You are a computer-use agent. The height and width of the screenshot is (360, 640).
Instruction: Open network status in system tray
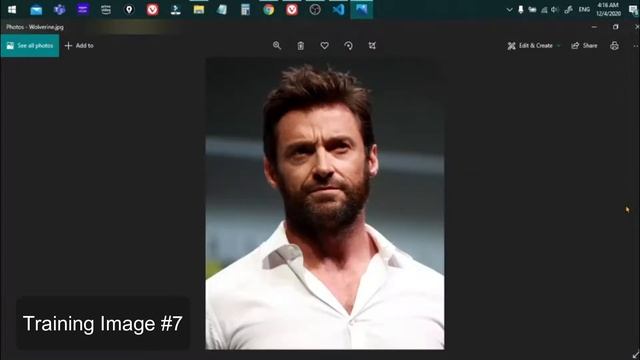pyautogui.click(x=544, y=9)
